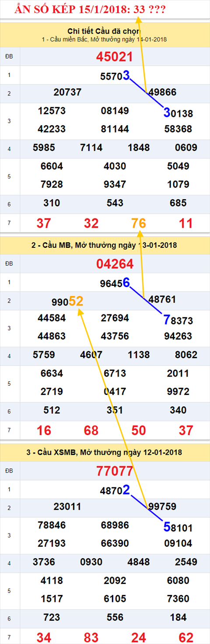This screenshot has width=210, height=644.
Task: Select second prize number 23011
Action: (x=67, y=507)
